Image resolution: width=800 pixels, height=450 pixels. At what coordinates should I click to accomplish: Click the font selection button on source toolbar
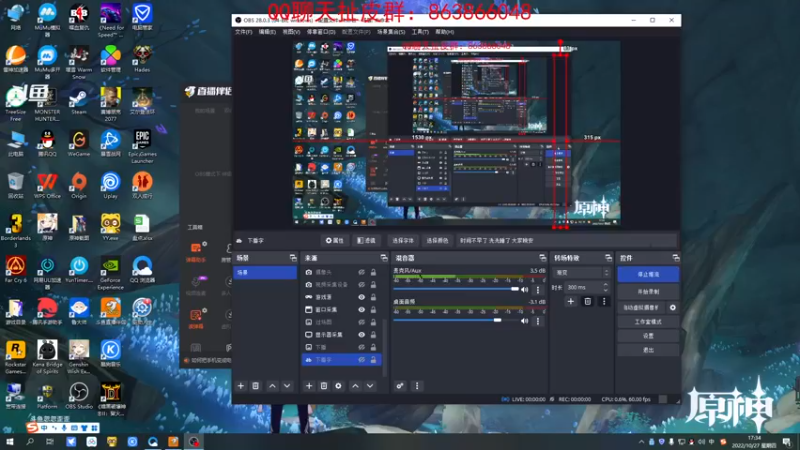coord(403,240)
